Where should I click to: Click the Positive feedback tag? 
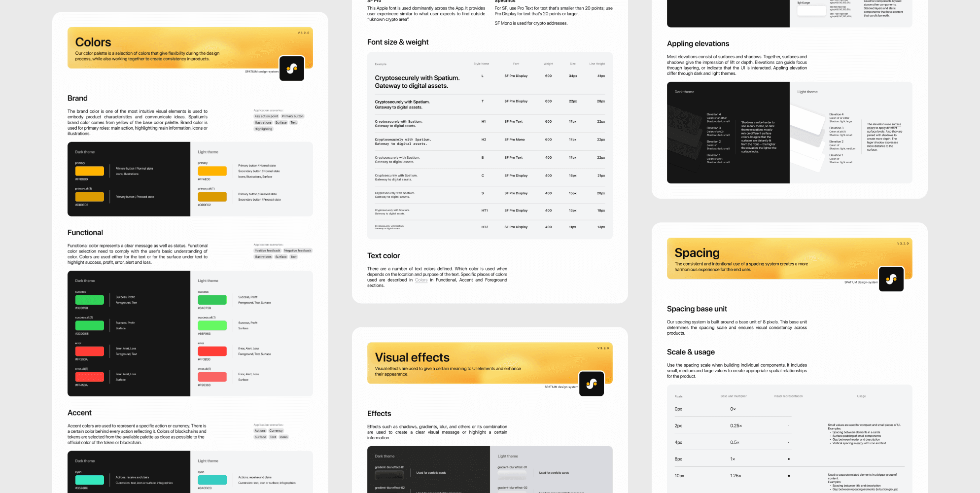tap(267, 250)
